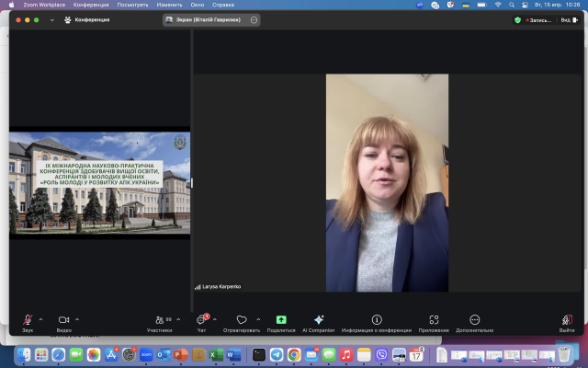Open Zoom from the Dock

tap(146, 354)
